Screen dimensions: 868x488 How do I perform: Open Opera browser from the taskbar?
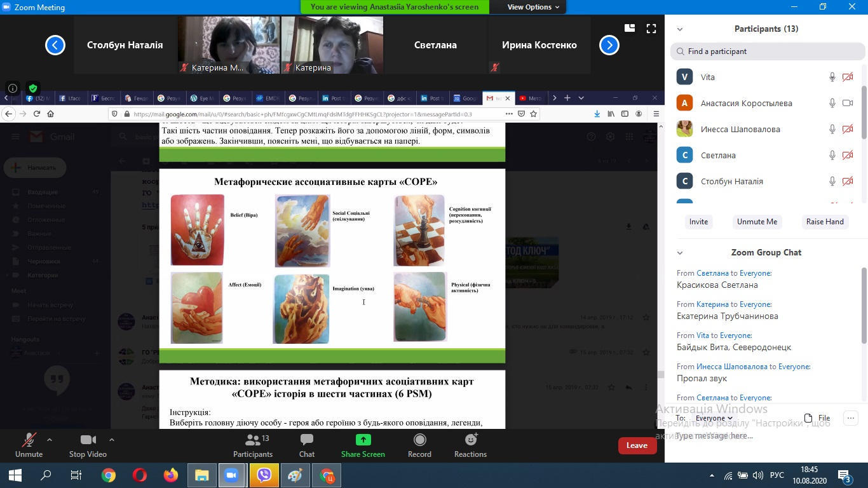pos(140,475)
